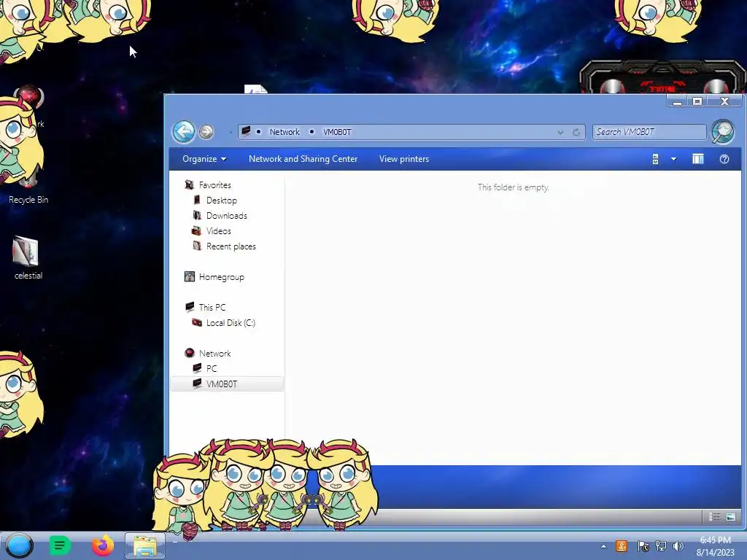The height and width of the screenshot is (560, 747).
Task: Minimize the Explorer window
Action: [677, 101]
